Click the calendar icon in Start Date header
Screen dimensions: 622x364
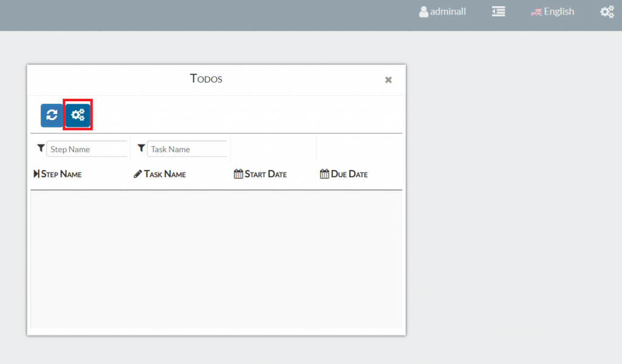[238, 174]
